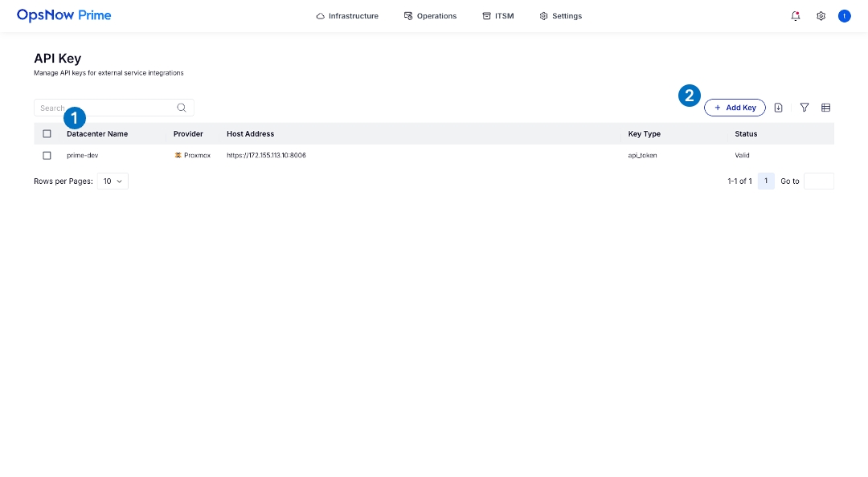Check the prime-dev row checkbox

[47, 155]
